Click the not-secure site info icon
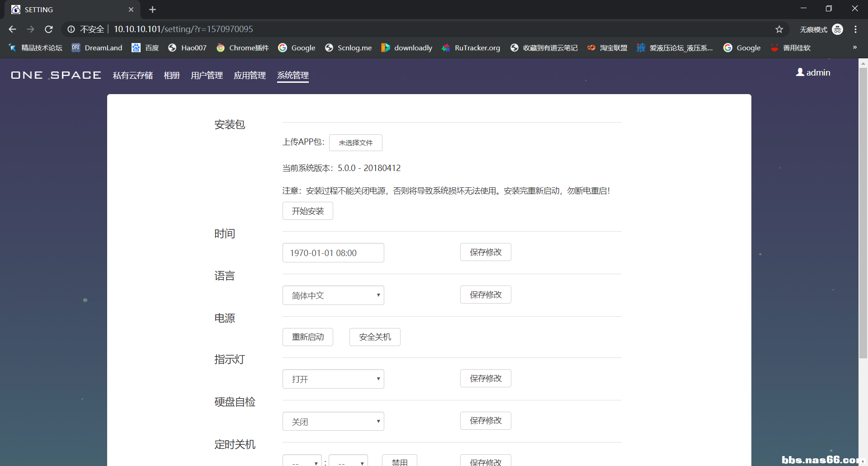This screenshot has width=868, height=466. coord(71,29)
